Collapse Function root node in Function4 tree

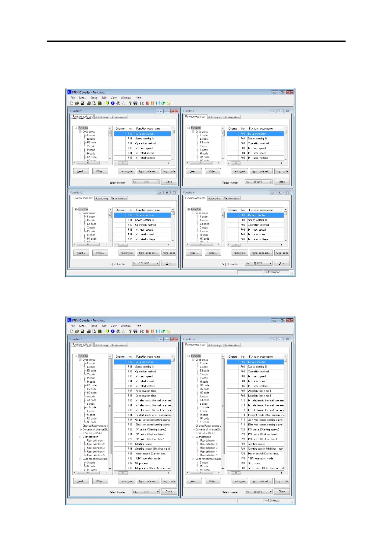click(188, 209)
